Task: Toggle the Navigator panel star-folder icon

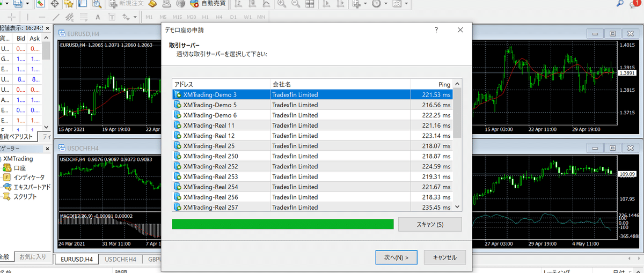Action: 68,4
